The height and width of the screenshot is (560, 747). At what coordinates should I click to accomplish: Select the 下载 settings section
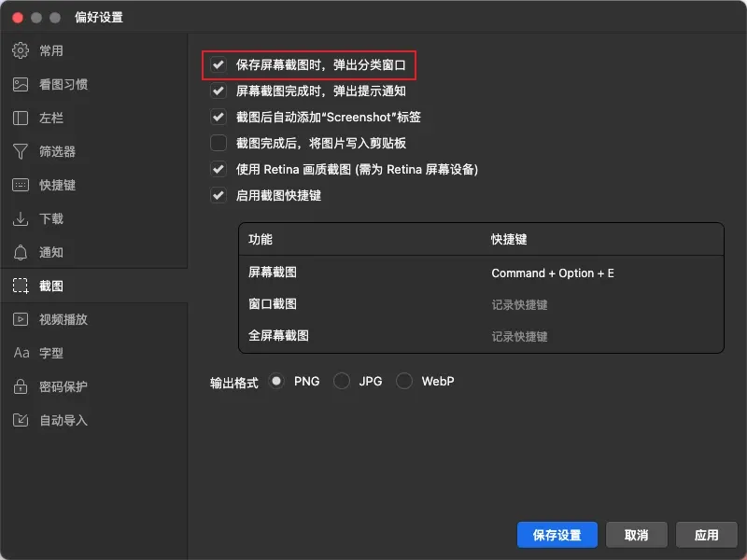(94, 218)
